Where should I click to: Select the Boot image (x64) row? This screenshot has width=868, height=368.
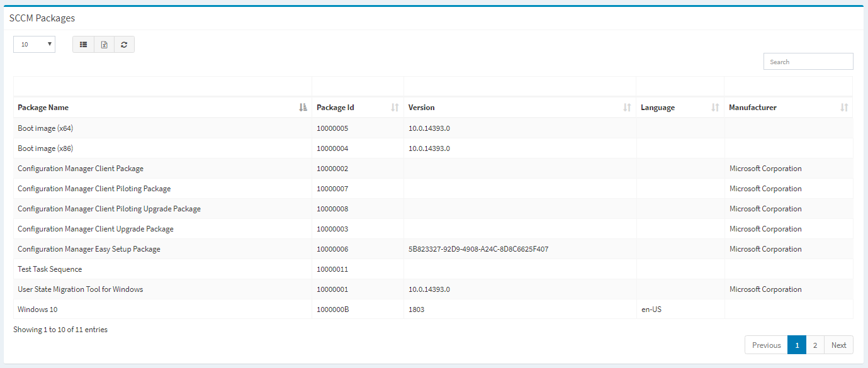[433, 128]
